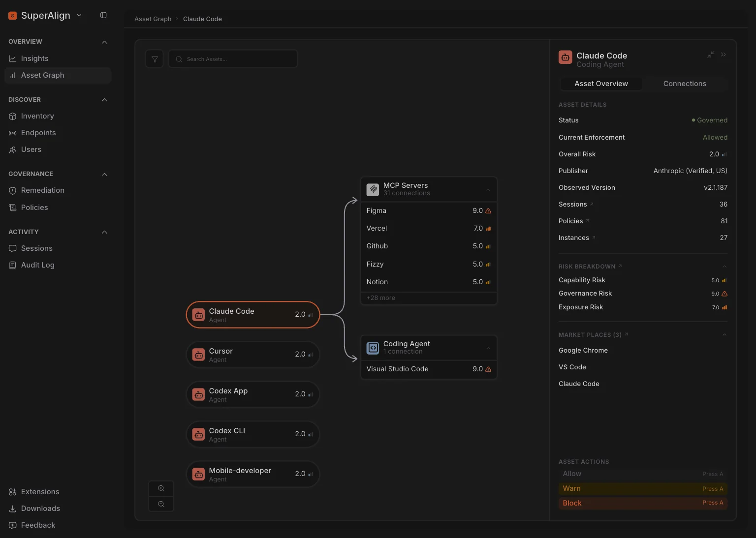Select the Codex App agent node
Image resolution: width=756 pixels, height=538 pixels.
253,394
